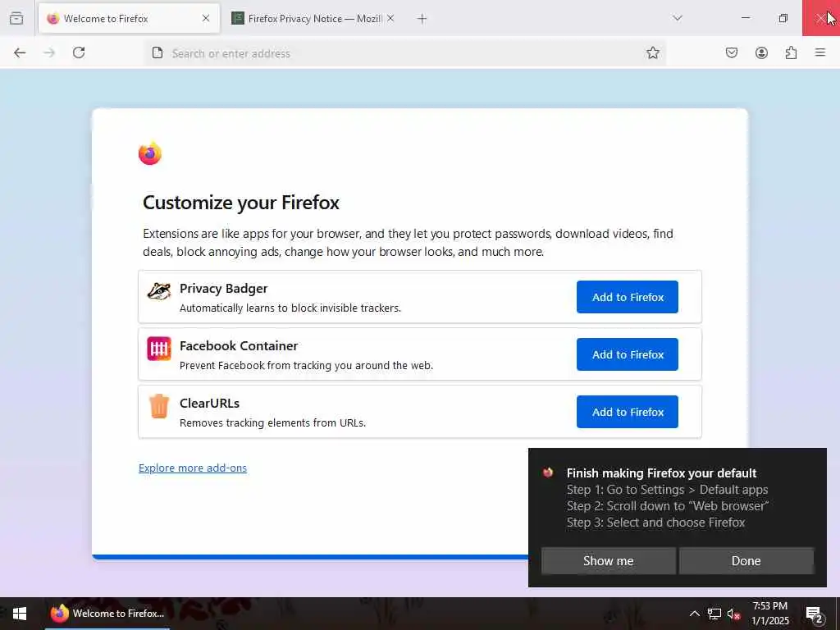The height and width of the screenshot is (630, 840).
Task: Open the Action Center notifications icon
Action: click(x=814, y=614)
